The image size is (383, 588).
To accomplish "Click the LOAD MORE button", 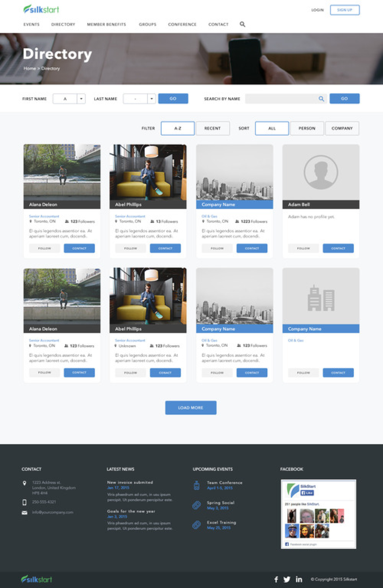I will (x=191, y=407).
